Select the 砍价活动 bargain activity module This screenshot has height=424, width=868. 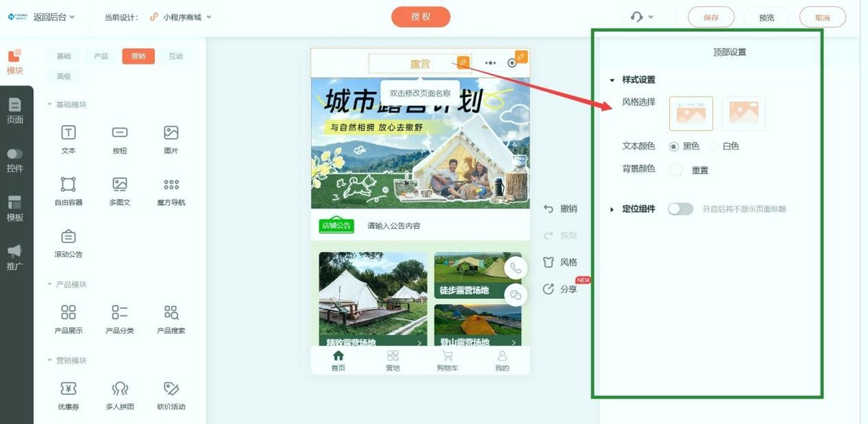click(x=171, y=393)
